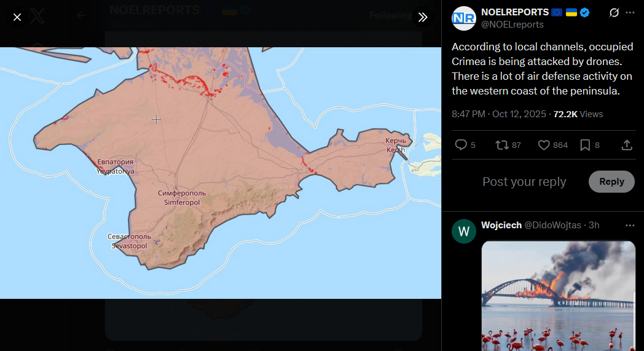This screenshot has height=351, width=644.
Task: Open the @DidoWojtas handle
Action: tap(553, 225)
